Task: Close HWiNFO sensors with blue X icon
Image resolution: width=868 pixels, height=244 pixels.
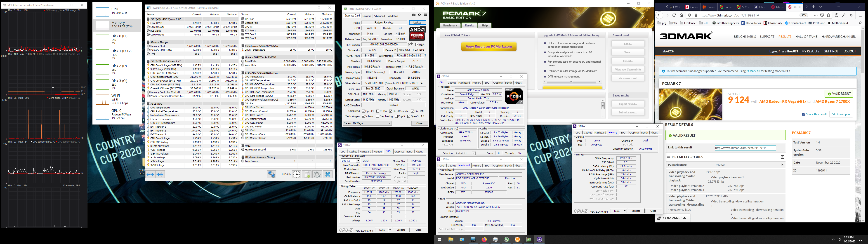Action: click(x=328, y=174)
